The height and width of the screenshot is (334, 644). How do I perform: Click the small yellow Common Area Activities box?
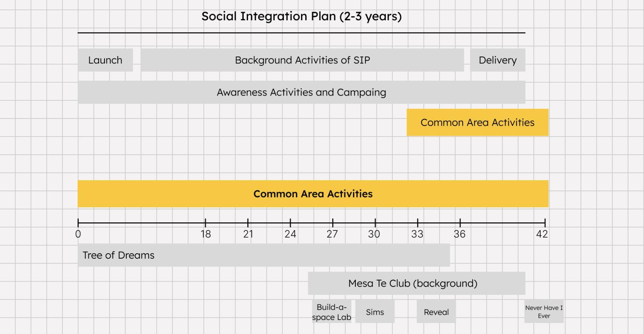(478, 122)
